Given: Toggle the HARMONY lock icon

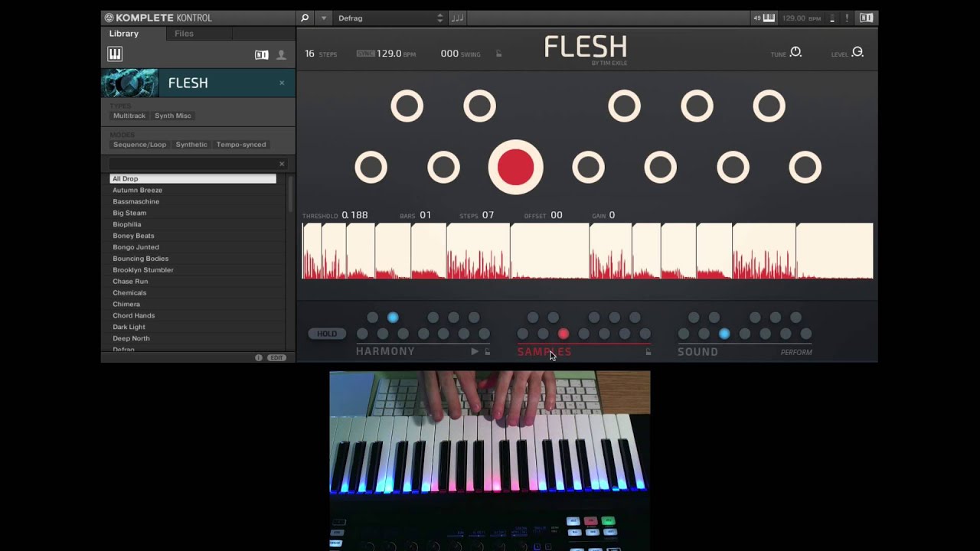Looking at the screenshot, I should [x=488, y=351].
